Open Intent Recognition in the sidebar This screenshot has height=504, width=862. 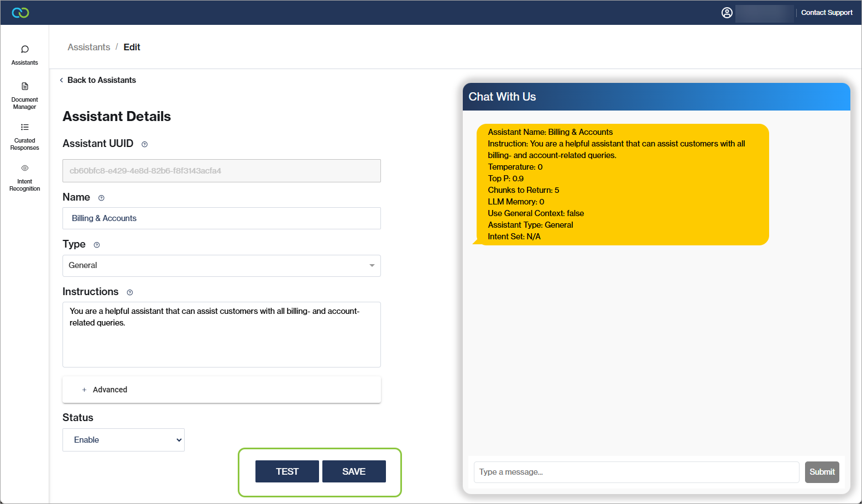[x=25, y=177]
